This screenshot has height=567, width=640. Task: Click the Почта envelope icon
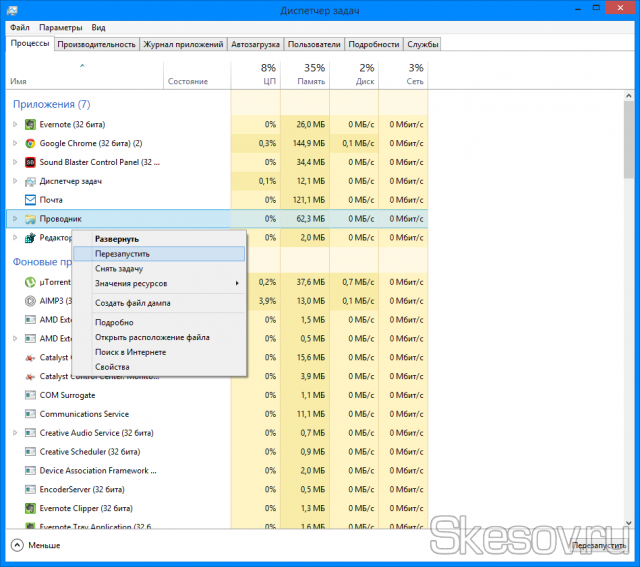click(30, 200)
